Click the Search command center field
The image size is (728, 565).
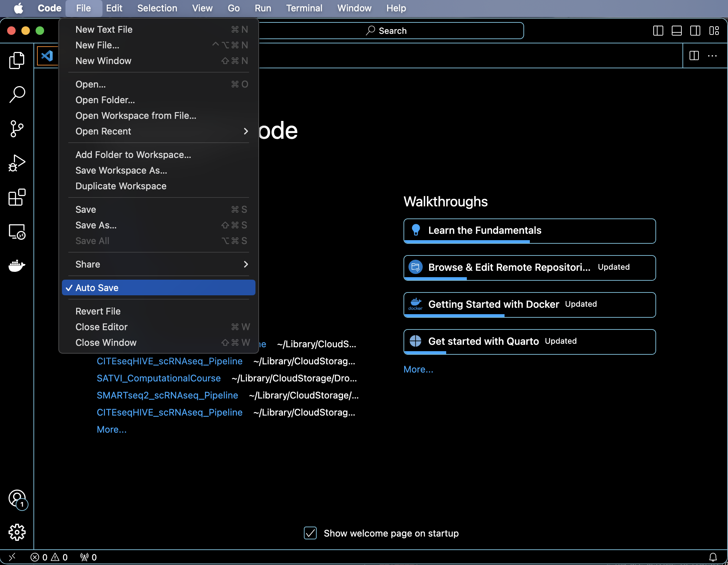391,31
